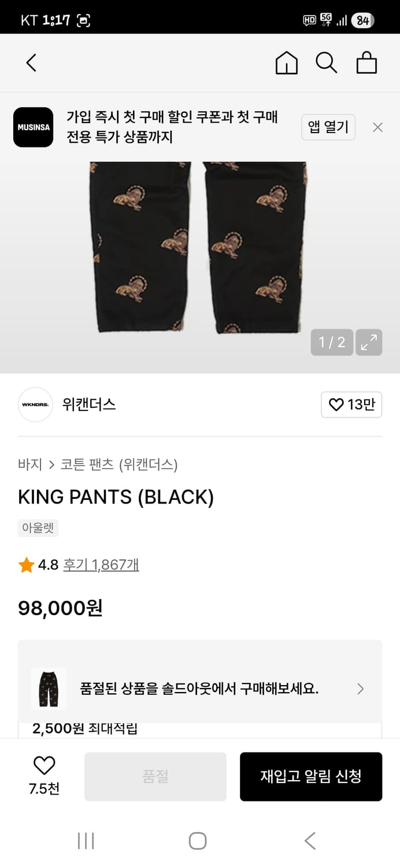400x868 pixels.
Task: Tap the Android home navigation button
Action: point(198,841)
